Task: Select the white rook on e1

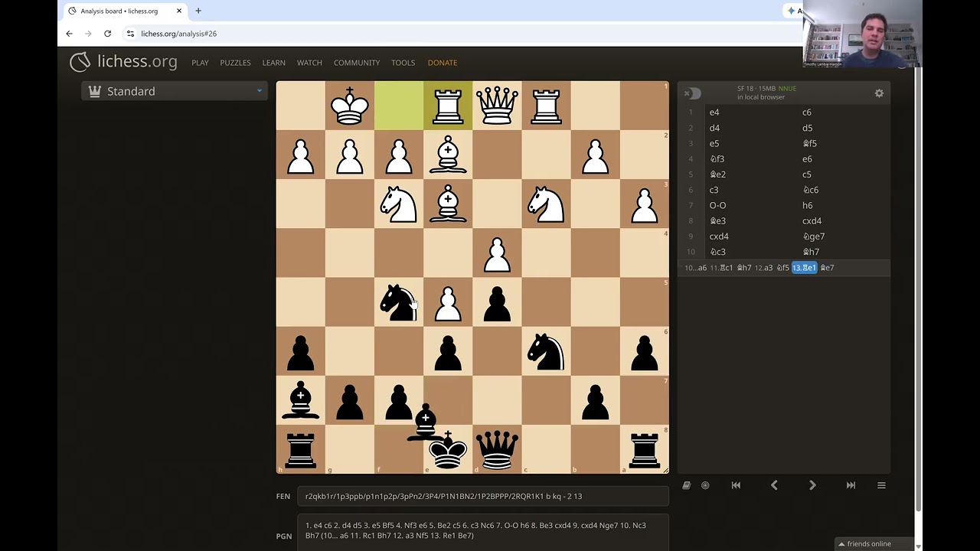Action: pyautogui.click(x=448, y=106)
